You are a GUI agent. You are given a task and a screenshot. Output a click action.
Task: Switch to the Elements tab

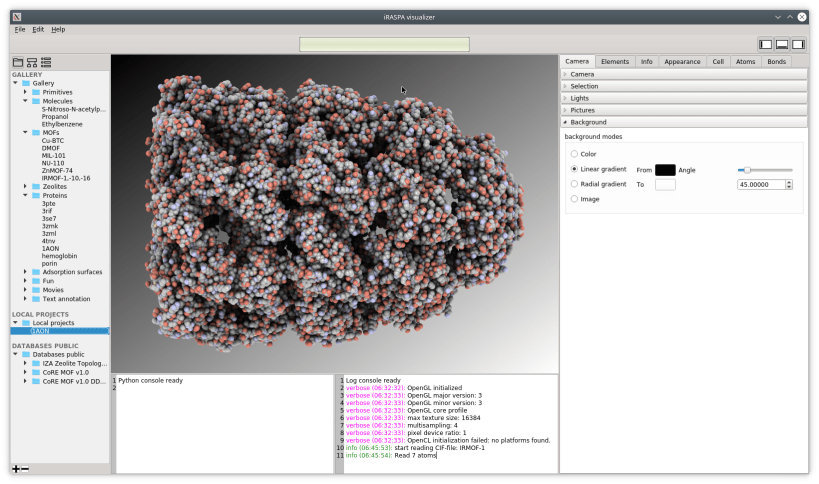click(615, 62)
